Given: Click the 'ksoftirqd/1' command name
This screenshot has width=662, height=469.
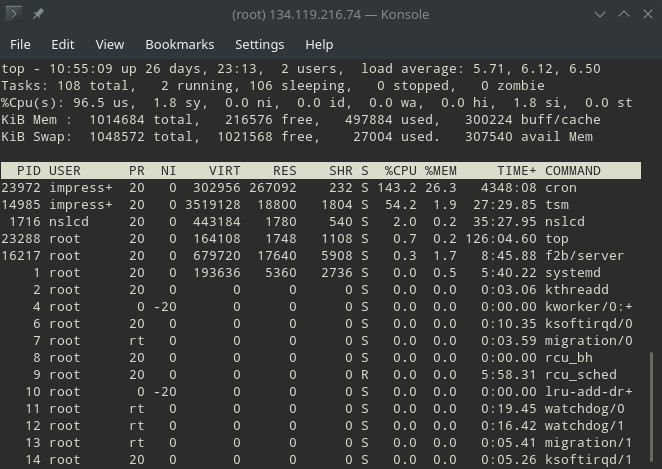Looking at the screenshot, I should pos(589,460).
